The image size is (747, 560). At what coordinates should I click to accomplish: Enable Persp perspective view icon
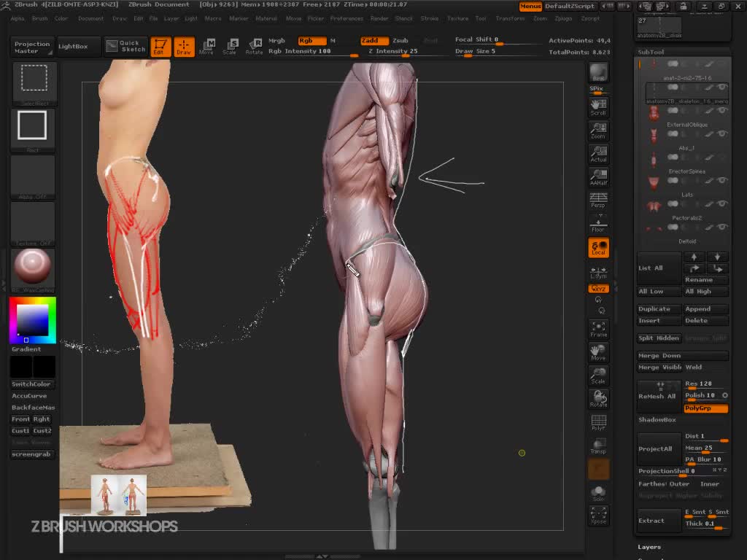point(598,200)
